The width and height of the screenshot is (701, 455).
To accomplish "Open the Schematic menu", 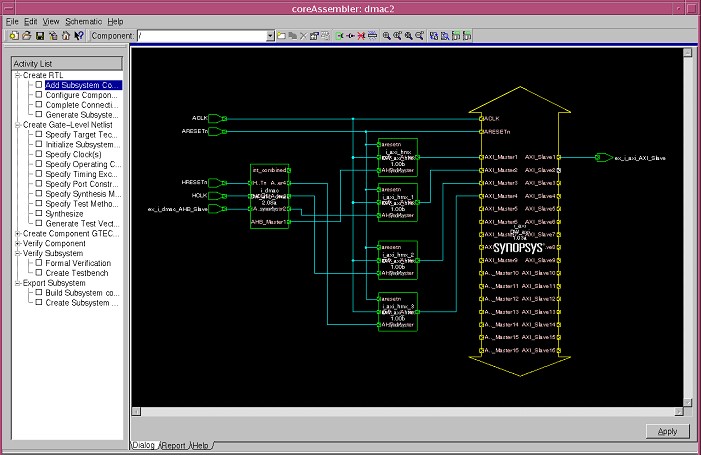I will pyautogui.click(x=84, y=21).
